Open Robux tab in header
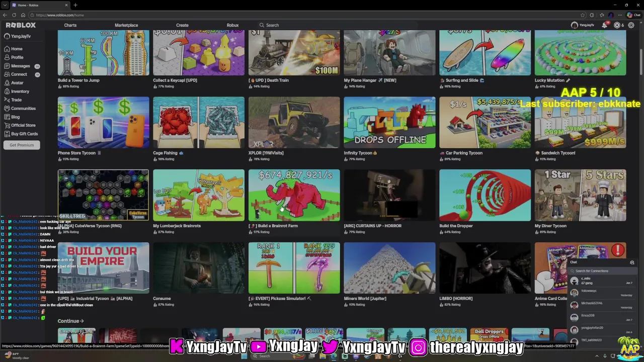This screenshot has width=644, height=362. click(x=232, y=25)
